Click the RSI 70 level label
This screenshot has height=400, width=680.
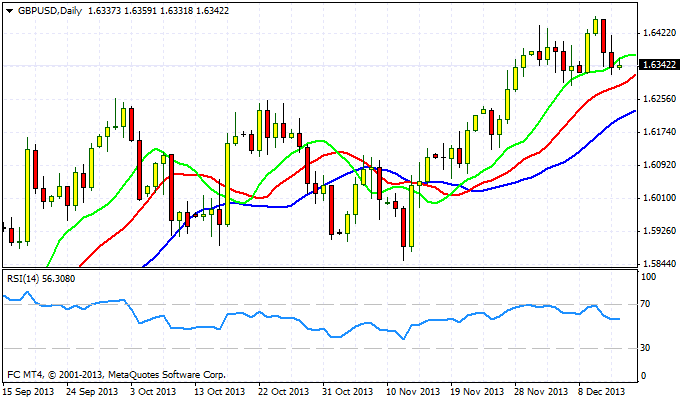[646, 304]
